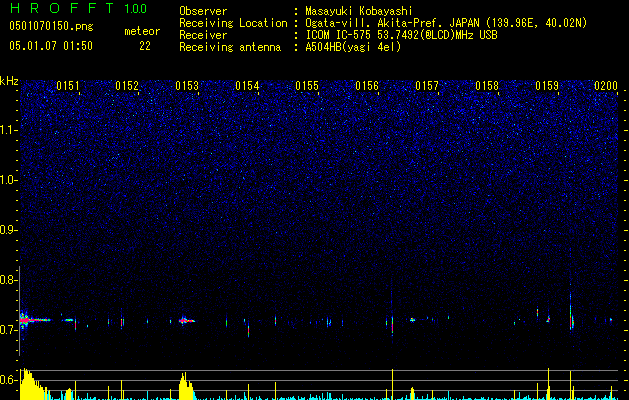Click the kHz axis unit label

9,81
